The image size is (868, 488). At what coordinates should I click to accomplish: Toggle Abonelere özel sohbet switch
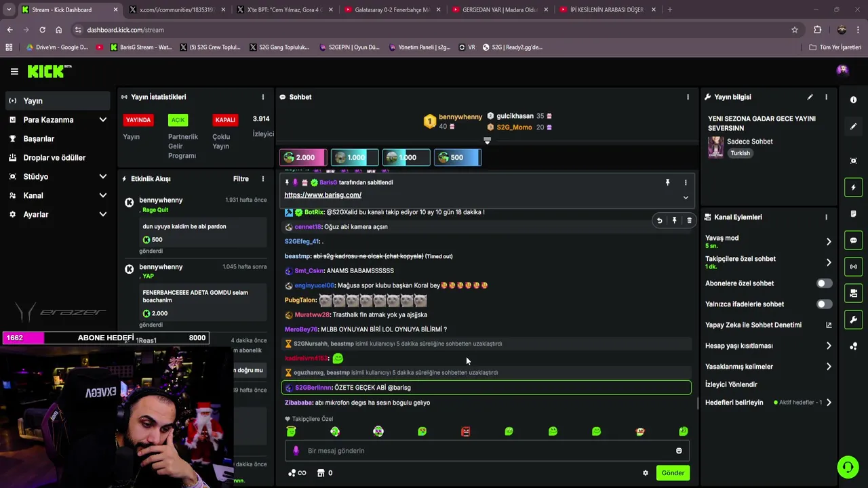[x=824, y=283]
